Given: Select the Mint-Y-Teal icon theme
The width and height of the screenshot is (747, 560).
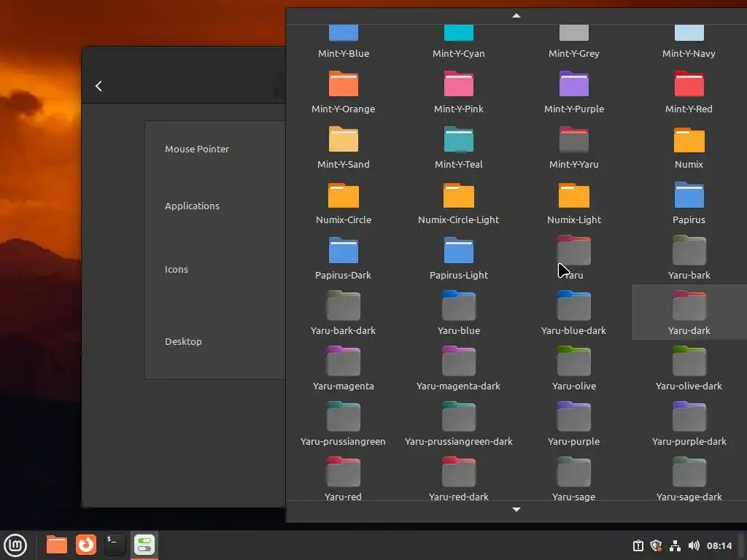Looking at the screenshot, I should [x=458, y=147].
